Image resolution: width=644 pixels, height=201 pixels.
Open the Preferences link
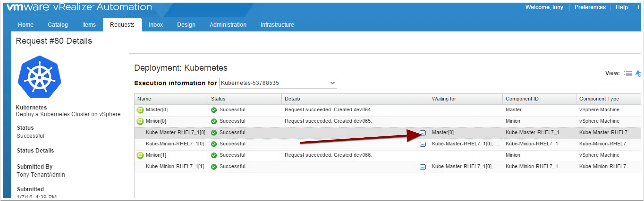[x=590, y=7]
